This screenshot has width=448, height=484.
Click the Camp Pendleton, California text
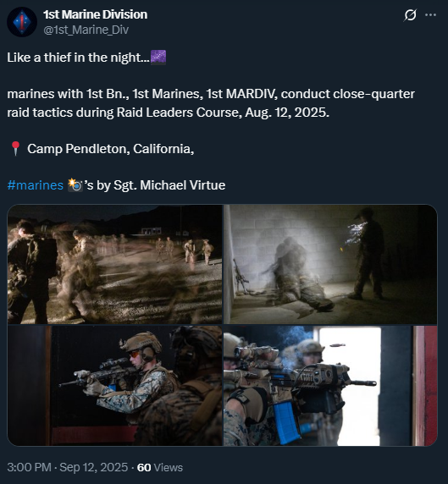111,149
